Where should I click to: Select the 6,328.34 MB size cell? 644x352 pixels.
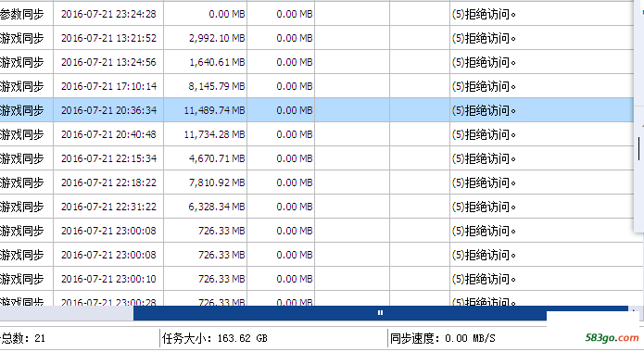(x=217, y=207)
